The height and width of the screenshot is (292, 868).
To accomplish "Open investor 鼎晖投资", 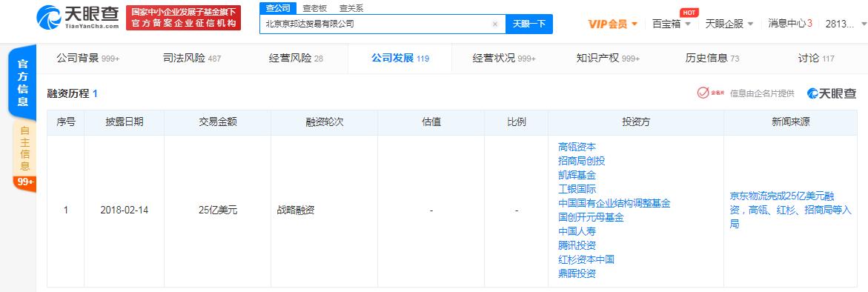I will coord(577,273).
